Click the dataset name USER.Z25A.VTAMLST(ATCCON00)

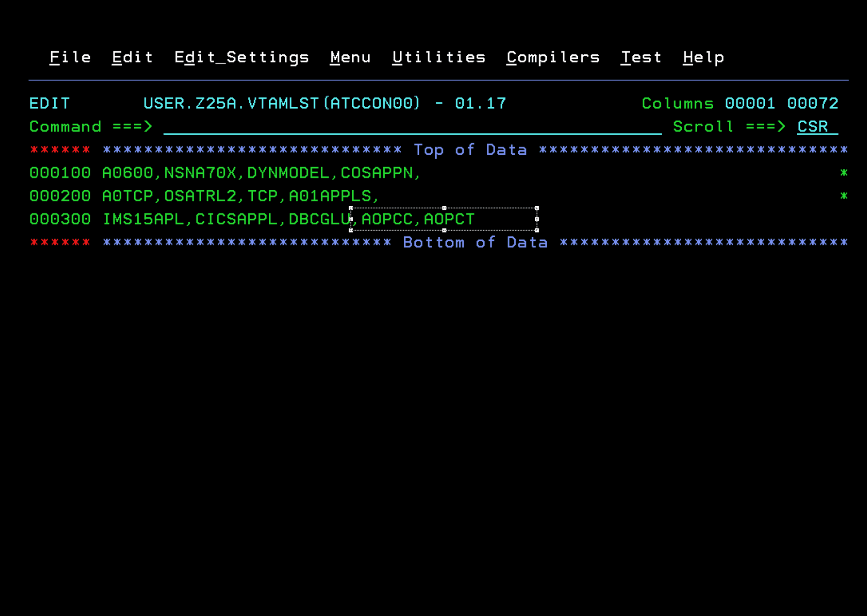281,103
